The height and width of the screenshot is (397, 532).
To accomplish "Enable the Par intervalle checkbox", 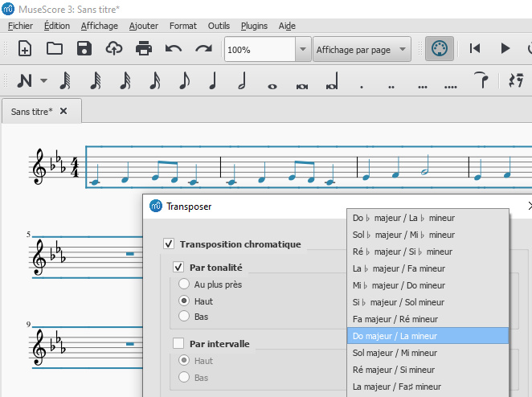I will coord(178,344).
